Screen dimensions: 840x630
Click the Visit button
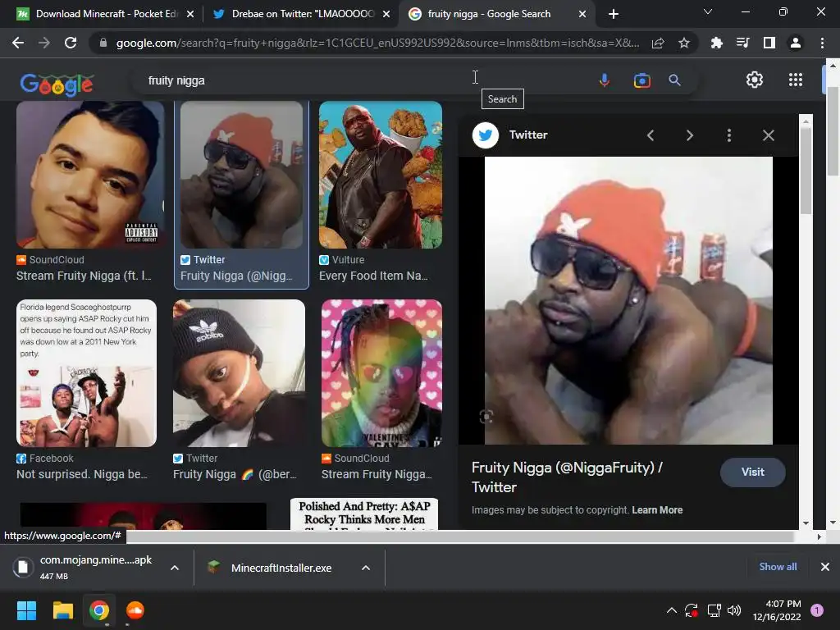click(753, 472)
